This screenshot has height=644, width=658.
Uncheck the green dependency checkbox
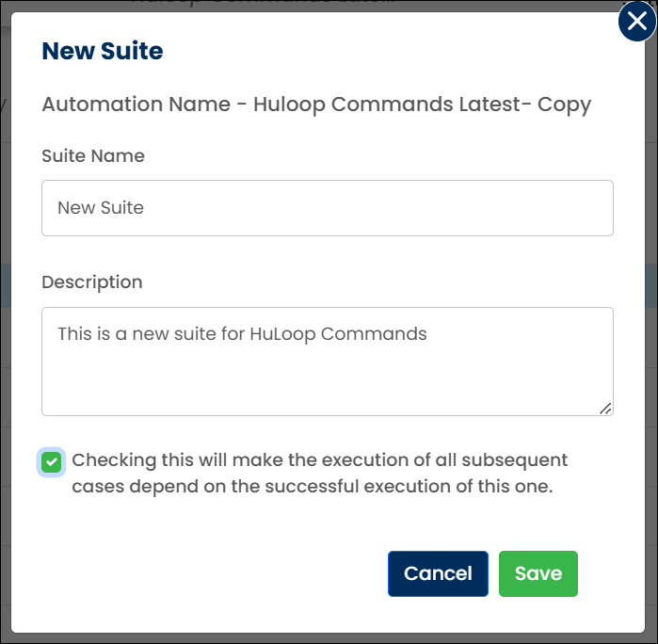point(52,462)
